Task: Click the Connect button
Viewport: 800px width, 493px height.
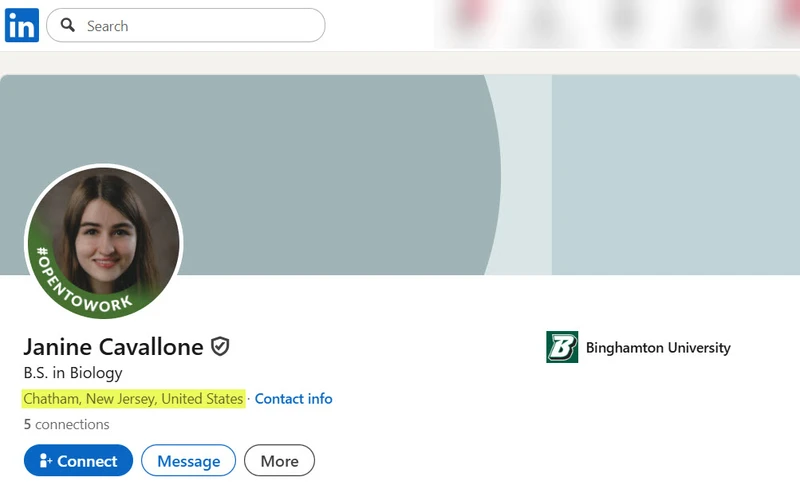Action: pyautogui.click(x=79, y=460)
